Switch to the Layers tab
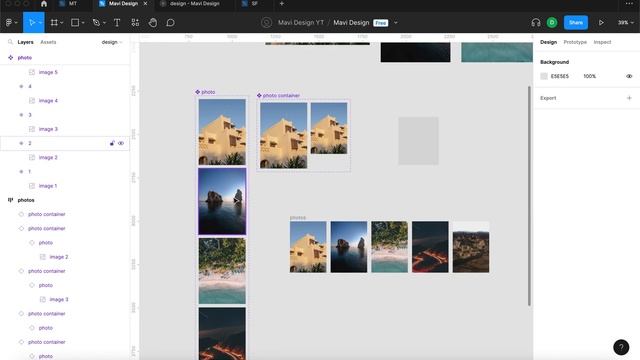This screenshot has width=640, height=360. tap(25, 42)
